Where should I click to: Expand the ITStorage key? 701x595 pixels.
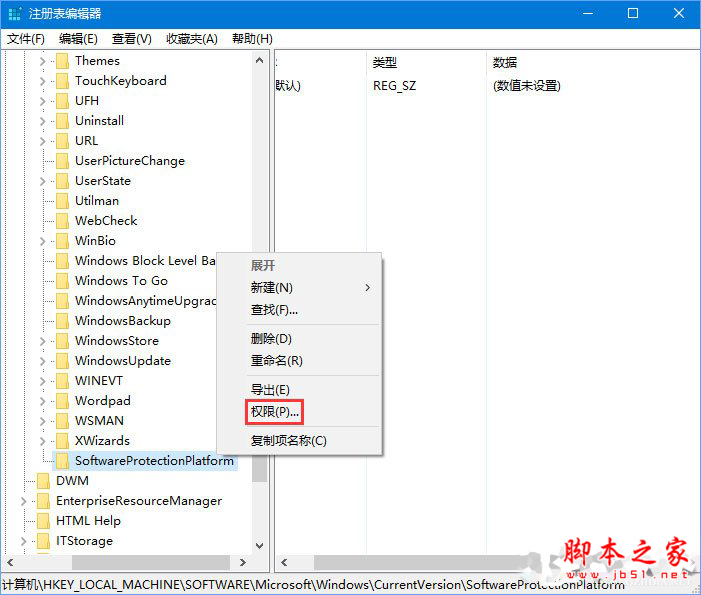[x=23, y=541]
